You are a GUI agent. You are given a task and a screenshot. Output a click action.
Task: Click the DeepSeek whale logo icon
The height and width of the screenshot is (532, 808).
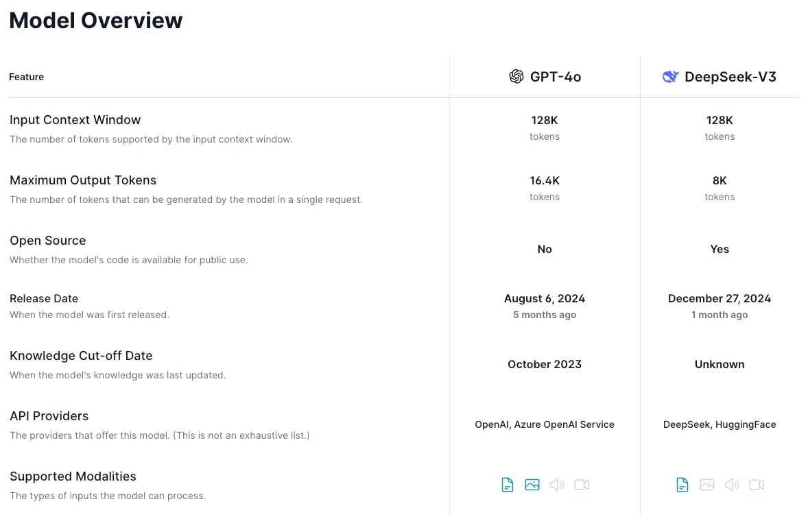click(x=670, y=77)
